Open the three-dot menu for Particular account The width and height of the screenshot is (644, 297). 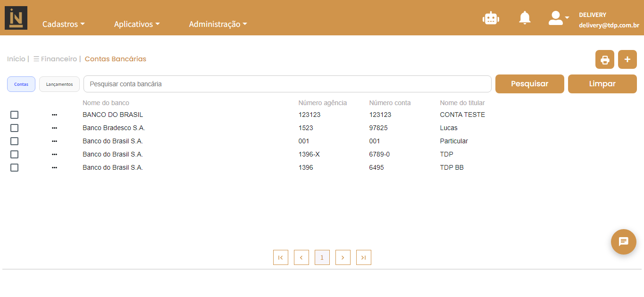click(55, 141)
